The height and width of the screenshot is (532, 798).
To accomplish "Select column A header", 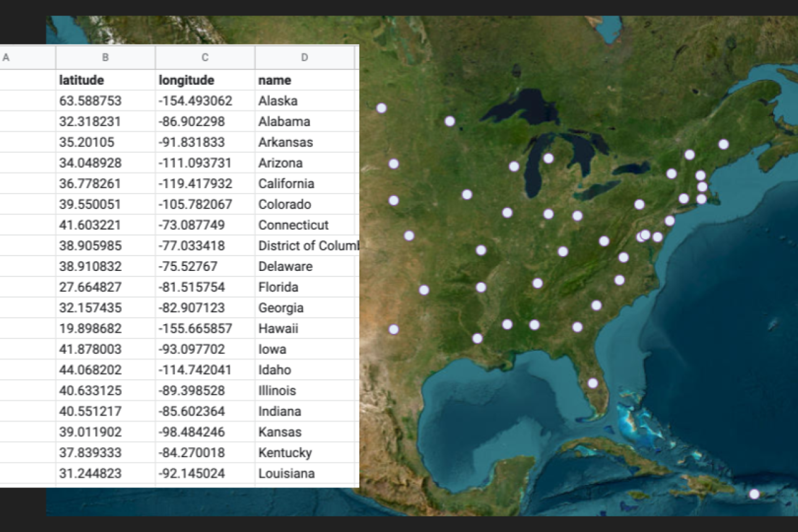I will (x=27, y=58).
